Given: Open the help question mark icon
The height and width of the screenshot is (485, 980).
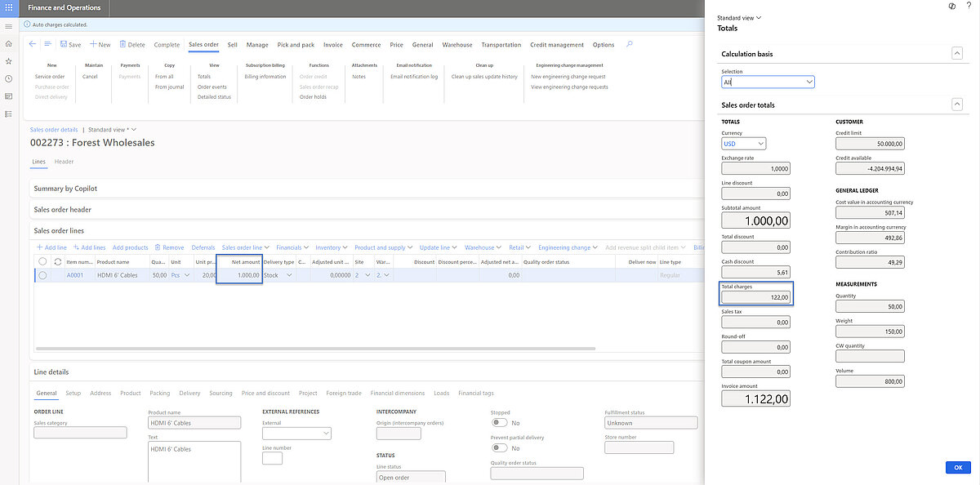Looking at the screenshot, I should pyautogui.click(x=969, y=7).
